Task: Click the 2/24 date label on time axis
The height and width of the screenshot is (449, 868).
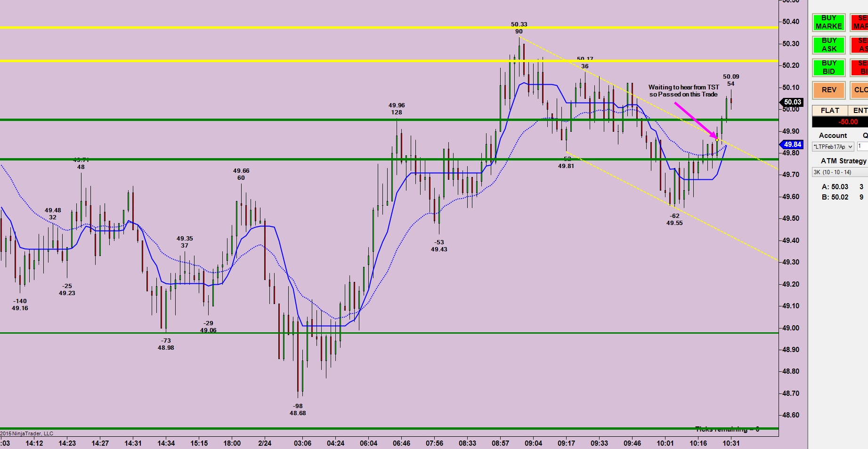Action: pos(265,443)
